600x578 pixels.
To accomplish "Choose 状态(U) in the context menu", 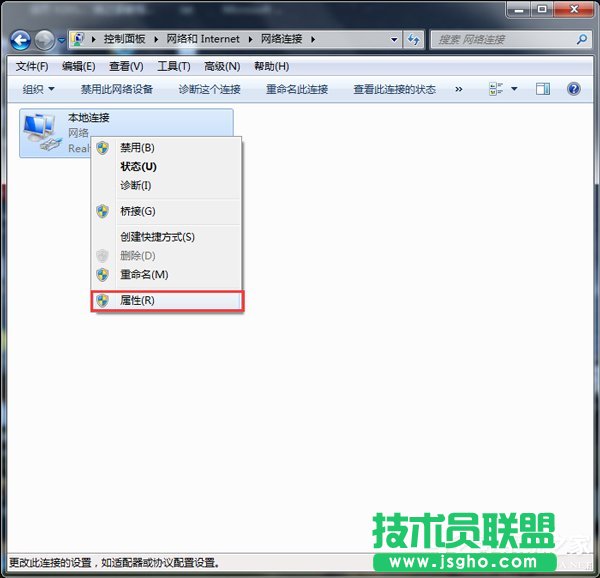I will [x=166, y=167].
